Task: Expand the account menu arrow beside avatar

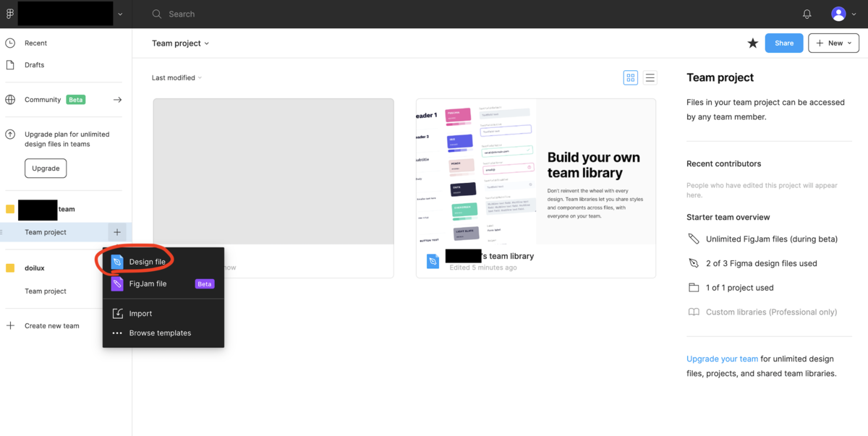Action: point(853,14)
